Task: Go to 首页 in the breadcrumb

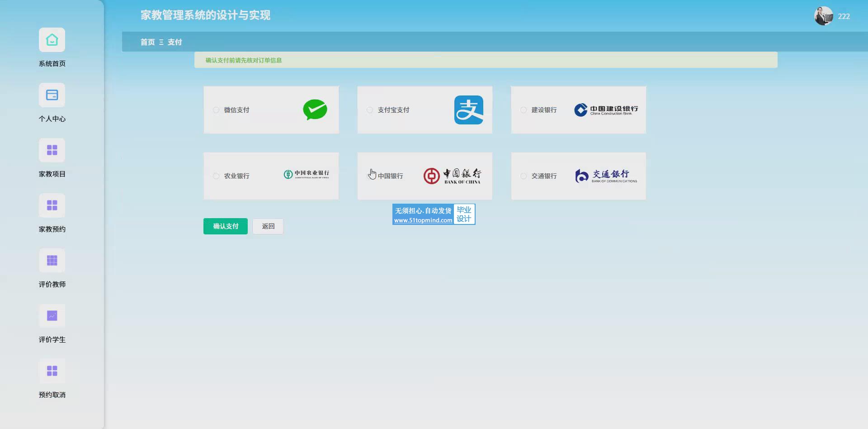Action: [x=147, y=42]
